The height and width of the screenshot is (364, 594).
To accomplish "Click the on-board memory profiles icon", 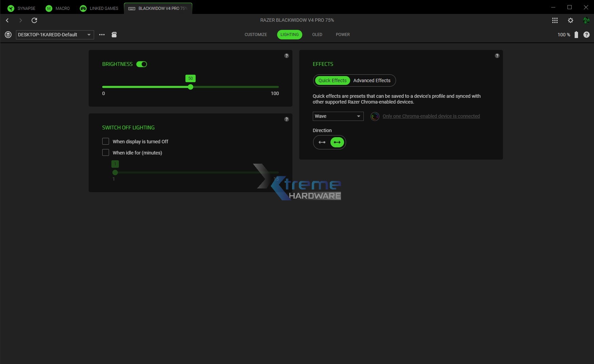I will coord(114,35).
